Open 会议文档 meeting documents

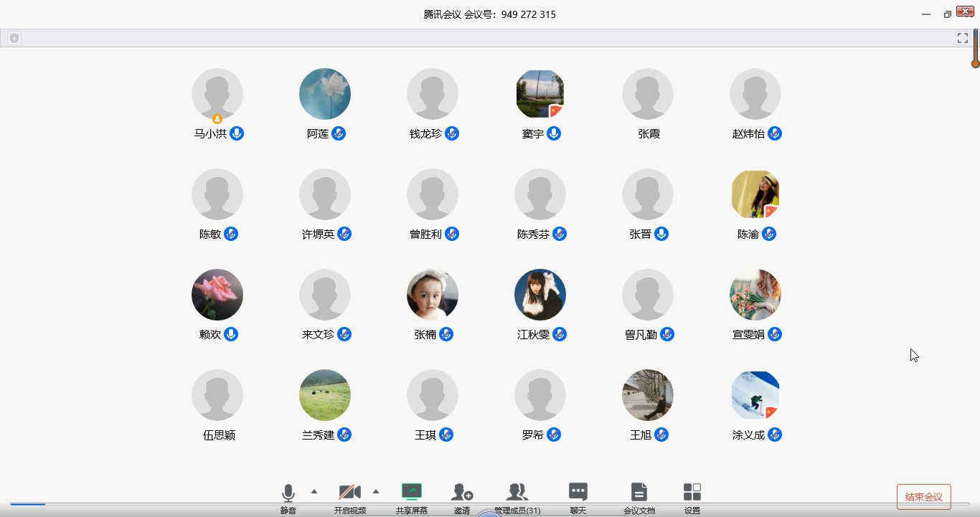coord(639,493)
